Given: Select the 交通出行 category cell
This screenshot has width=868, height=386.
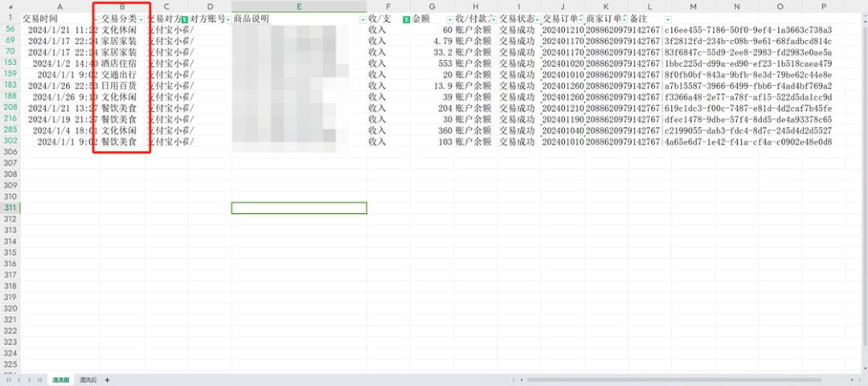Looking at the screenshot, I should pyautogui.click(x=122, y=74).
